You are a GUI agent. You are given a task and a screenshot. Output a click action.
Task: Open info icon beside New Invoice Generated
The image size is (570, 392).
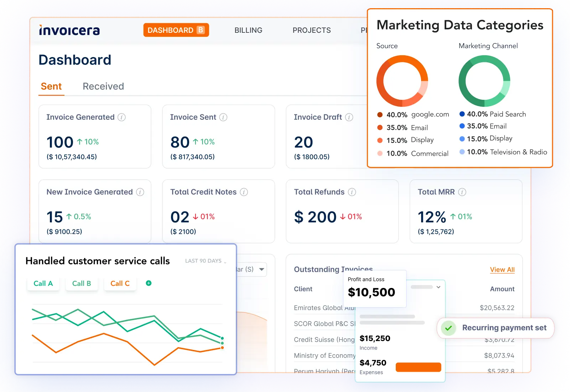(x=140, y=192)
